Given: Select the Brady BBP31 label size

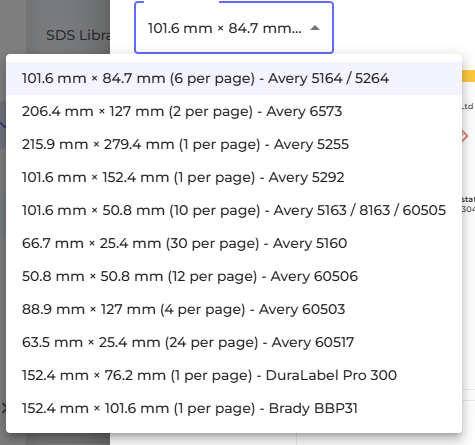Looking at the screenshot, I should click(234, 408).
